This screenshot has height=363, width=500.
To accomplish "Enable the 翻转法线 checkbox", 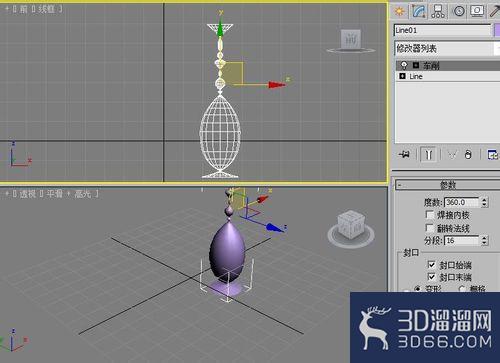I will coord(430,228).
